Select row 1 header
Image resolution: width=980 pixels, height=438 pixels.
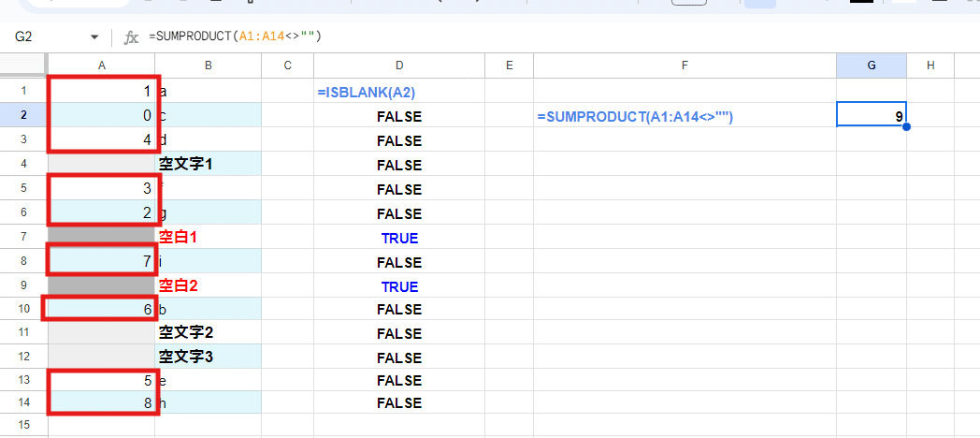coord(23,92)
